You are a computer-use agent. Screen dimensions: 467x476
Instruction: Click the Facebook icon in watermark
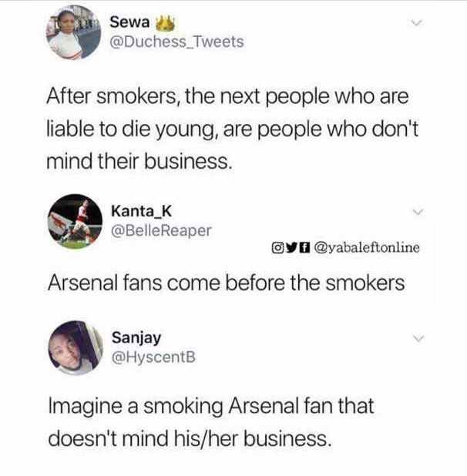[x=304, y=247]
